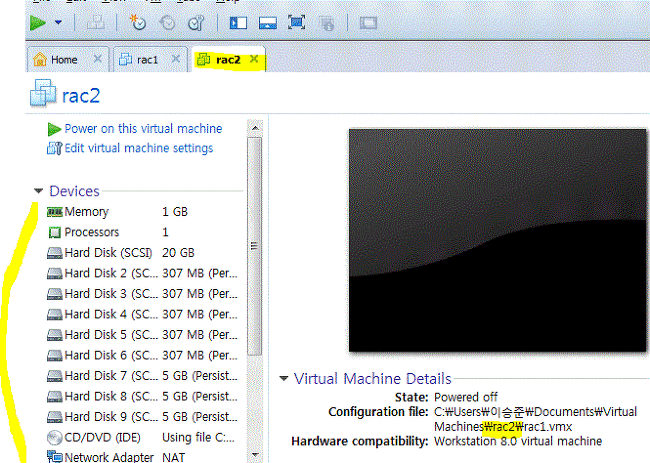Click the CD/DVD disc icon
This screenshot has width=650, height=463.
click(55, 438)
